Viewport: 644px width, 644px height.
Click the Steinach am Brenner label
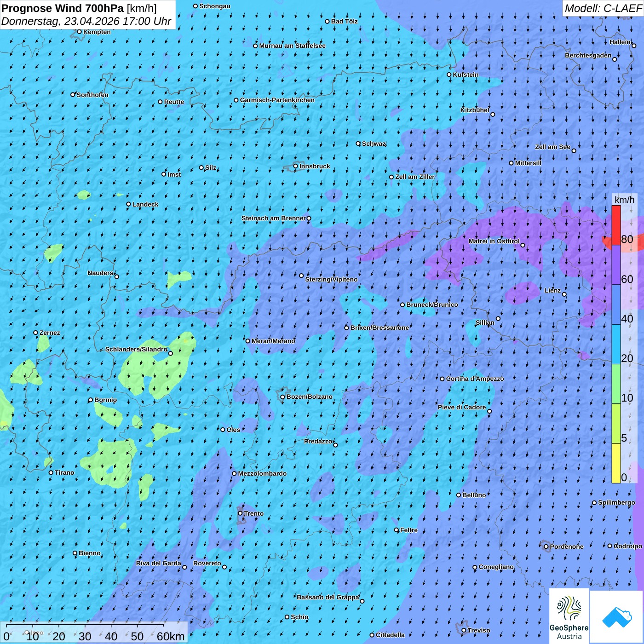273,218
